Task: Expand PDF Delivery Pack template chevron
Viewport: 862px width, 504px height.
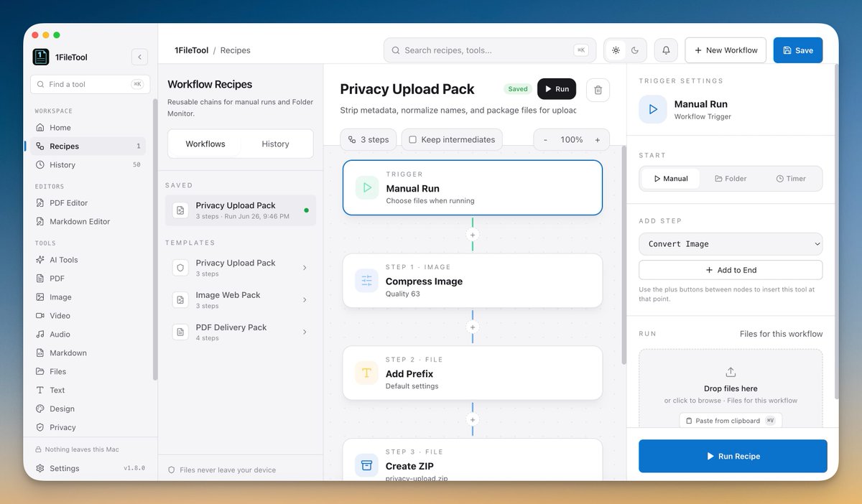Action: pyautogui.click(x=305, y=332)
